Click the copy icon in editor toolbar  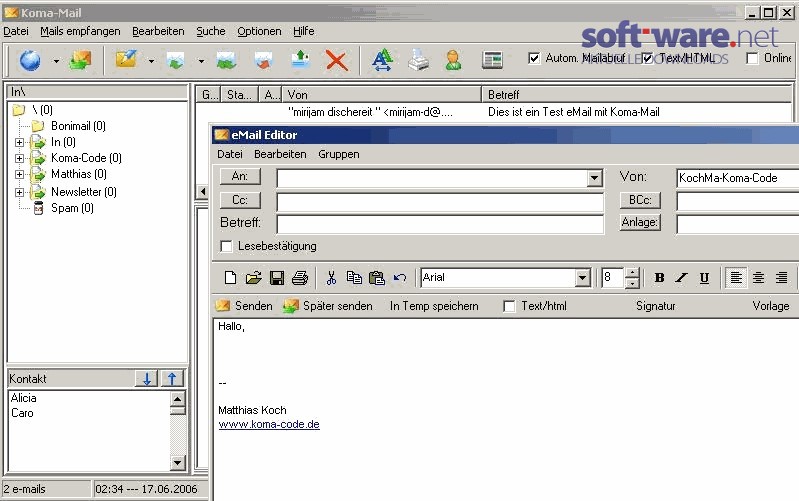[354, 278]
